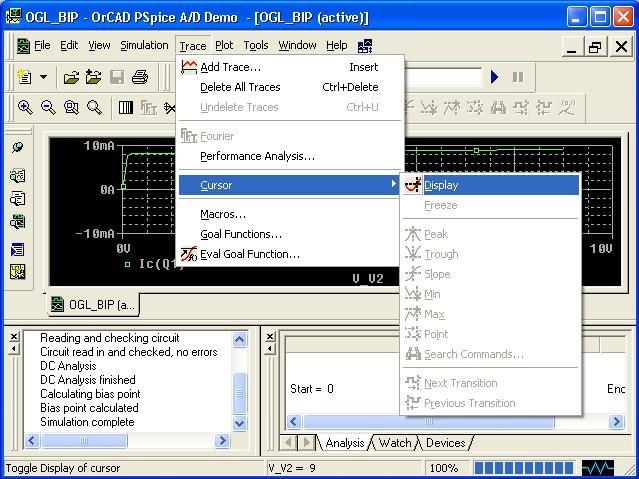Click the Previous Transition toolbar icon
The height and width of the screenshot is (479, 639).
(x=544, y=108)
